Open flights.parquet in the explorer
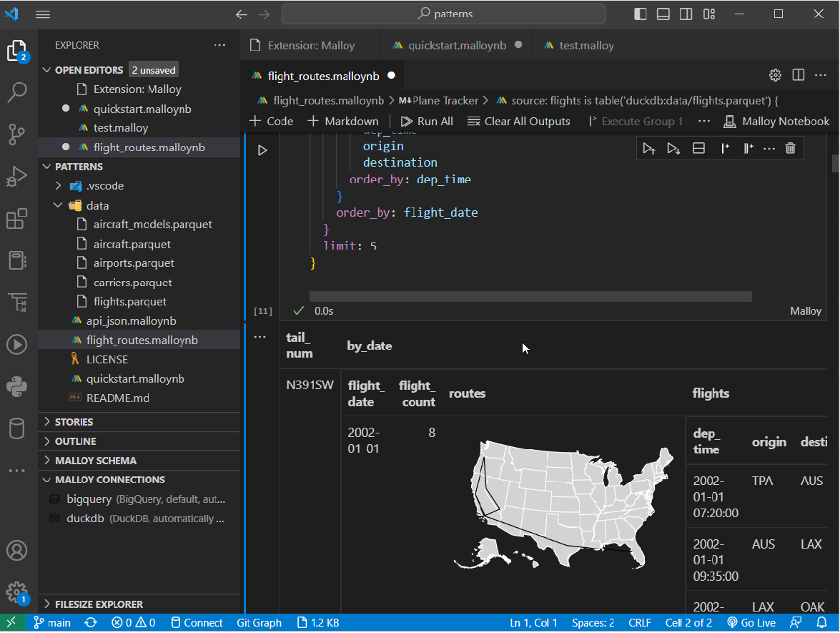 tap(129, 302)
